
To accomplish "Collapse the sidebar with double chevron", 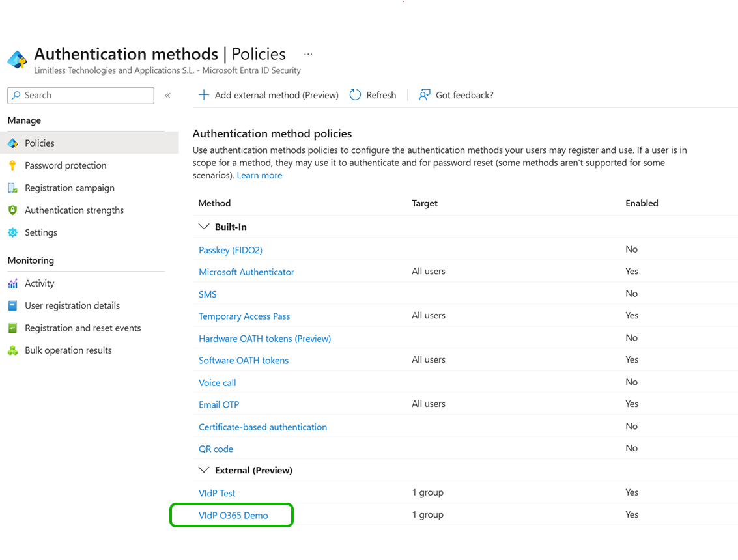I will pyautogui.click(x=167, y=96).
